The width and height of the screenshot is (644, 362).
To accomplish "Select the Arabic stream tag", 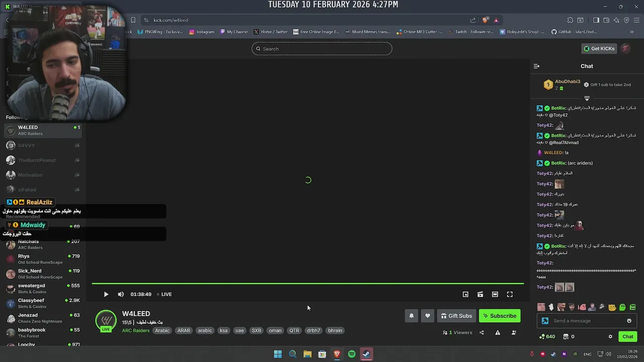I will coord(163,330).
